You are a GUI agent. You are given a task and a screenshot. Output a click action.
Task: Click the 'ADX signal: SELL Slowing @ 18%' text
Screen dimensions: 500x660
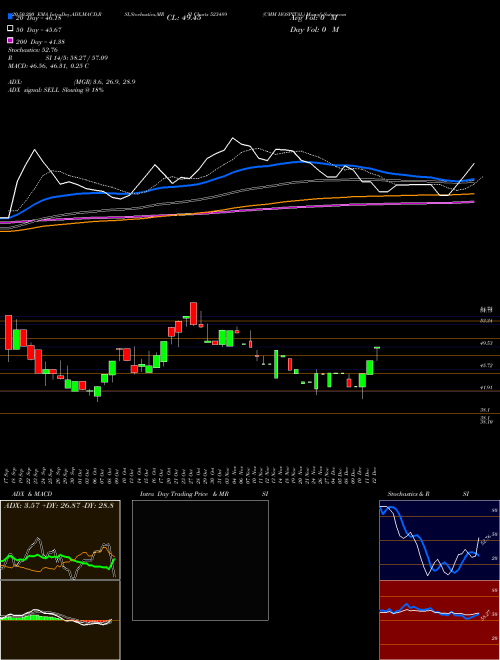click(56, 90)
